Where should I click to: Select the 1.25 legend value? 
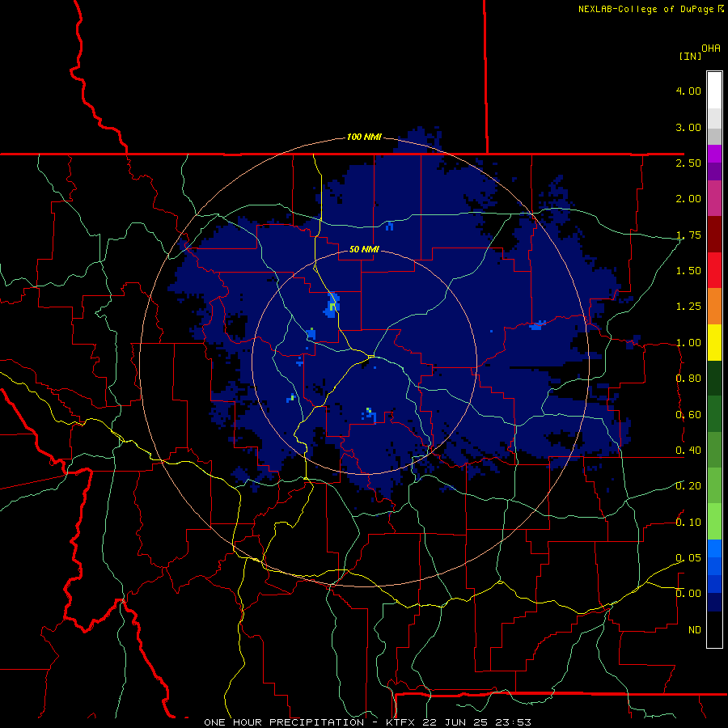point(688,307)
